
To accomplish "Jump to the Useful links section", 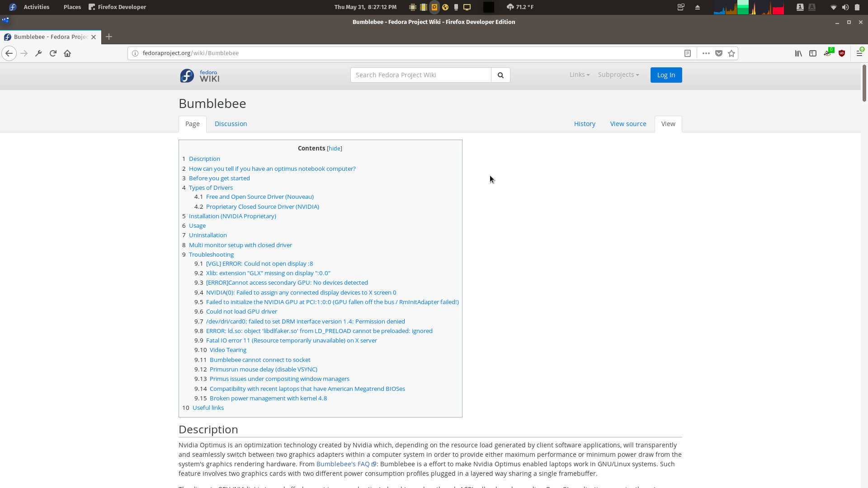I will click(208, 408).
